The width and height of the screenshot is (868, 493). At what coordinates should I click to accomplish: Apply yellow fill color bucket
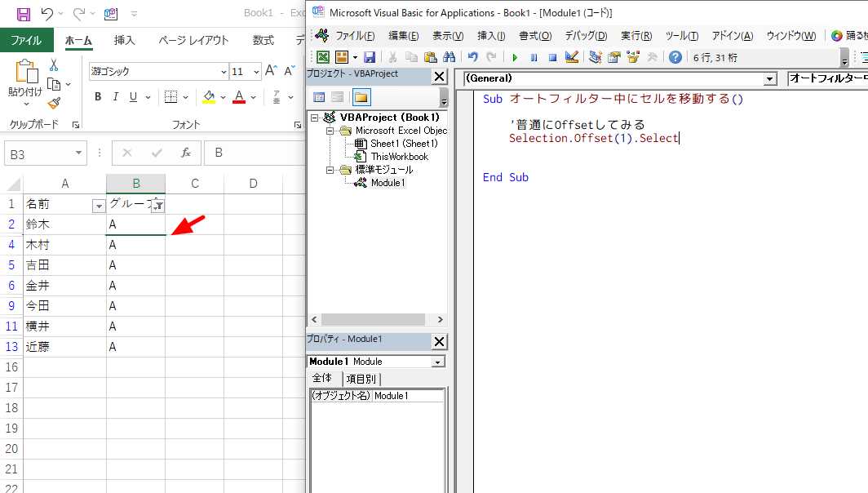tap(209, 97)
